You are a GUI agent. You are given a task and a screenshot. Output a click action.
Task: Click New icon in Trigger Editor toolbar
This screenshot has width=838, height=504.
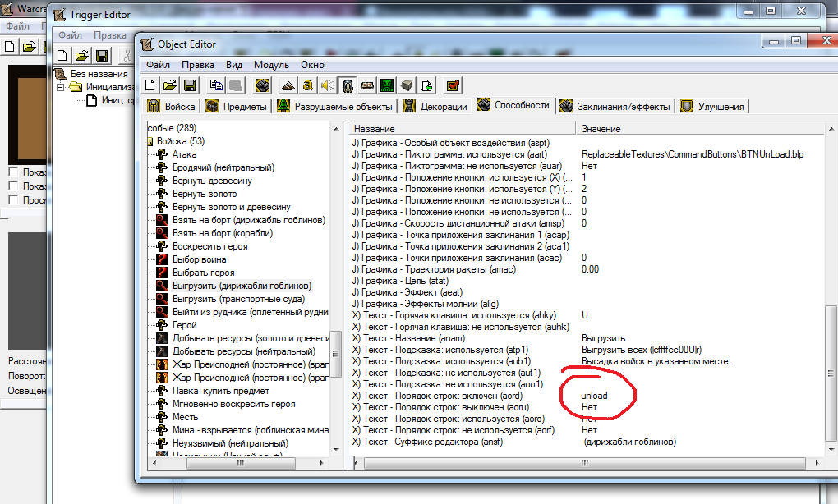(62, 56)
